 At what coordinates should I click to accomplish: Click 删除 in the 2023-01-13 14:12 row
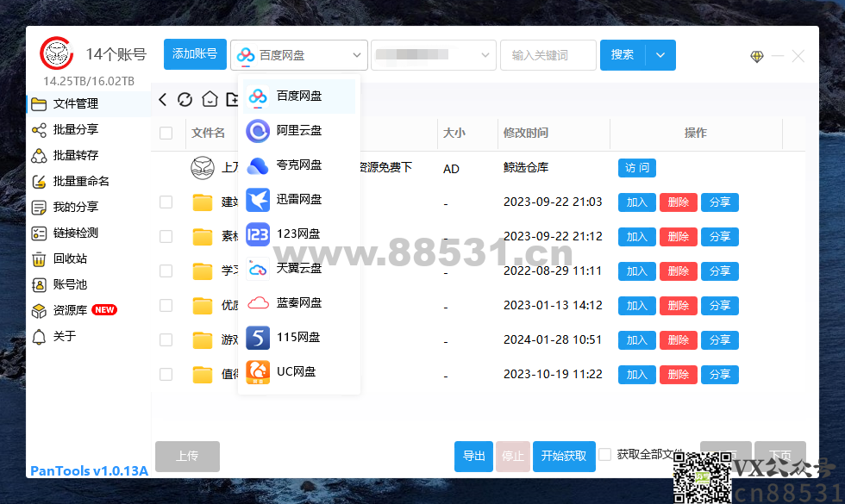(679, 305)
